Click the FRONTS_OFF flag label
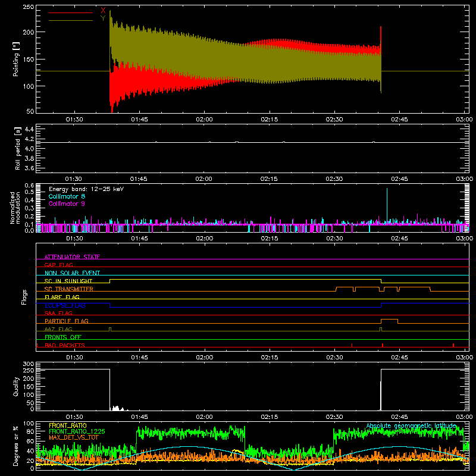Viewport: 476px width, 476px height. [63, 337]
